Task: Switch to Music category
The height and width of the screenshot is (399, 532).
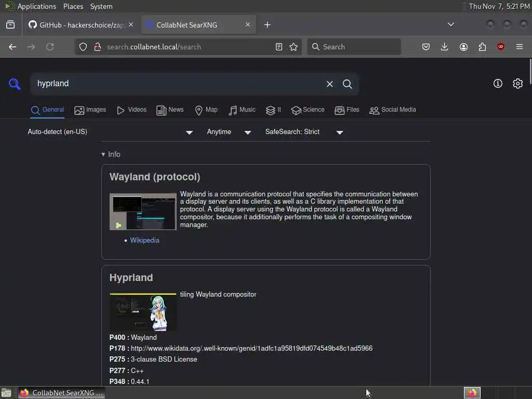Action: (242, 110)
